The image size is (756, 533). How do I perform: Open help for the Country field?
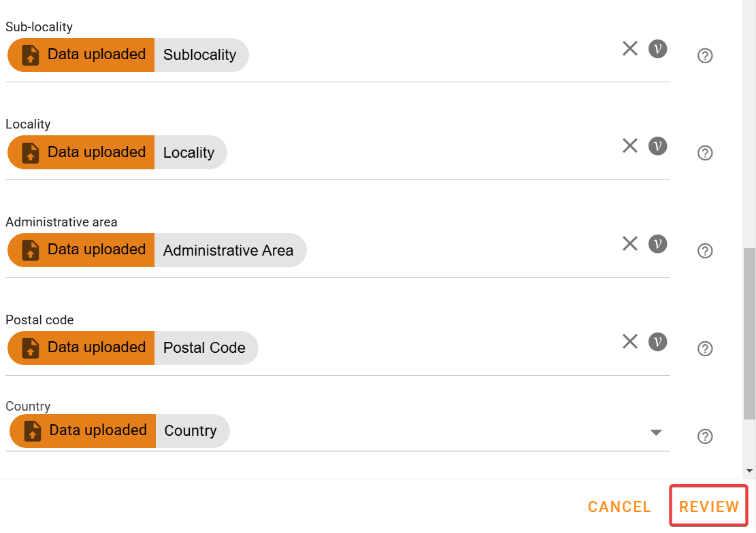pyautogui.click(x=706, y=436)
